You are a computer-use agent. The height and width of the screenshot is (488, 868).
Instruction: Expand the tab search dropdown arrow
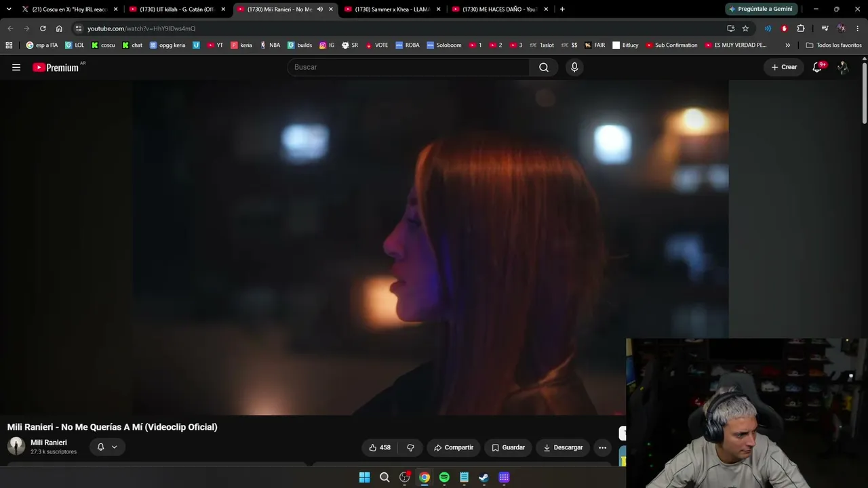tap(9, 9)
